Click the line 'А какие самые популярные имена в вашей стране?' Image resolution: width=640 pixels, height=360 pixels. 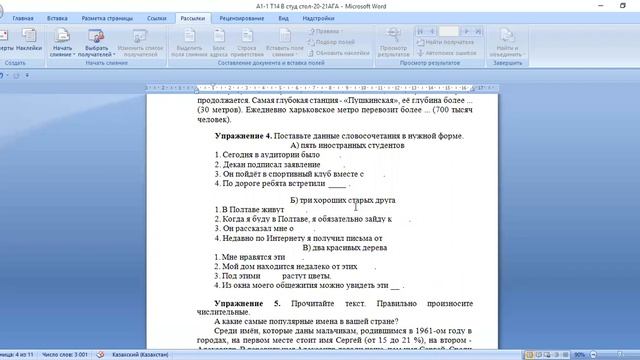(x=306, y=321)
